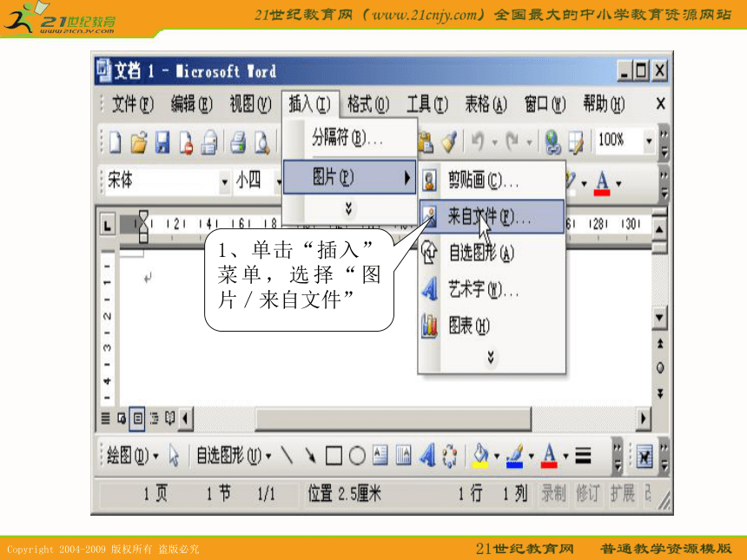747x560 pixels.
Task: Open the 文件(F) menu
Action: pos(132,104)
